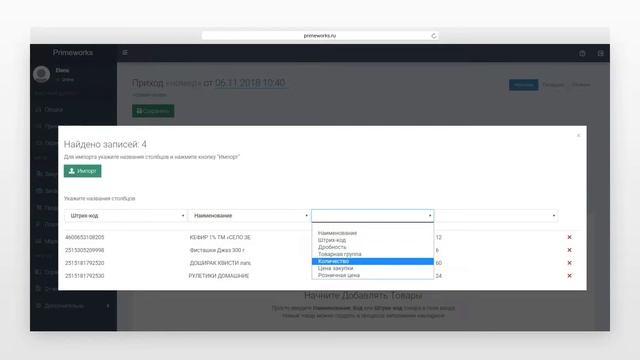The width and height of the screenshot is (640, 360).
Task: Click barcode 4600653108205
Action: click(84, 237)
